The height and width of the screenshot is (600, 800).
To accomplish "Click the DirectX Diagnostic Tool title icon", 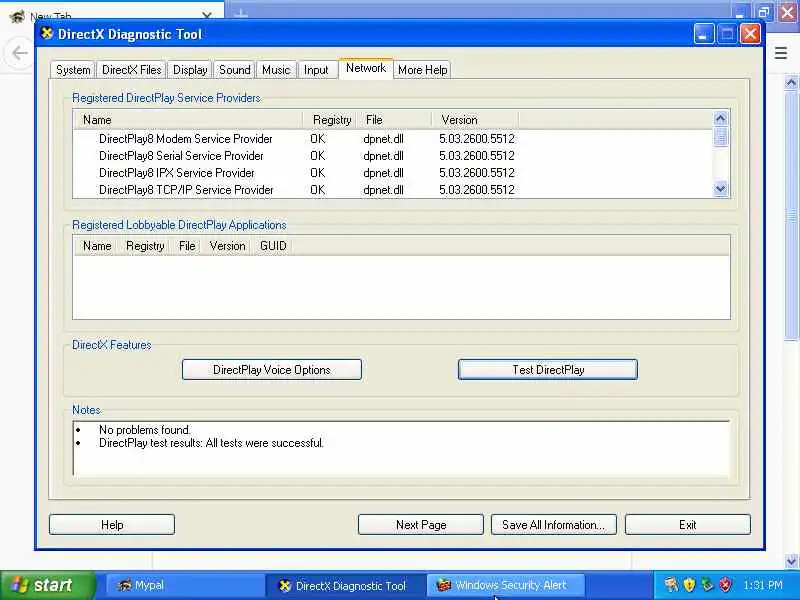I will (x=47, y=34).
